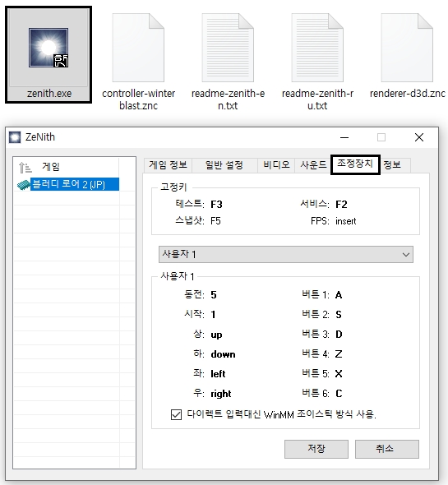Click the 취소 cancel button
Image resolution: width=448 pixels, height=485 pixels.
coord(386,449)
